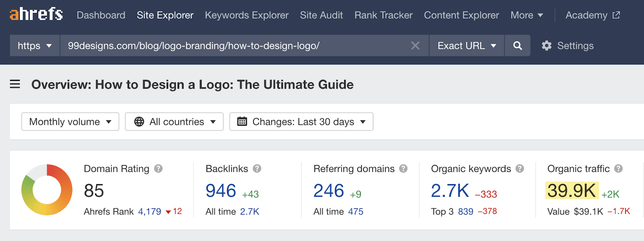Click the Domain Rating help icon
This screenshot has width=644, height=241.
point(159,168)
